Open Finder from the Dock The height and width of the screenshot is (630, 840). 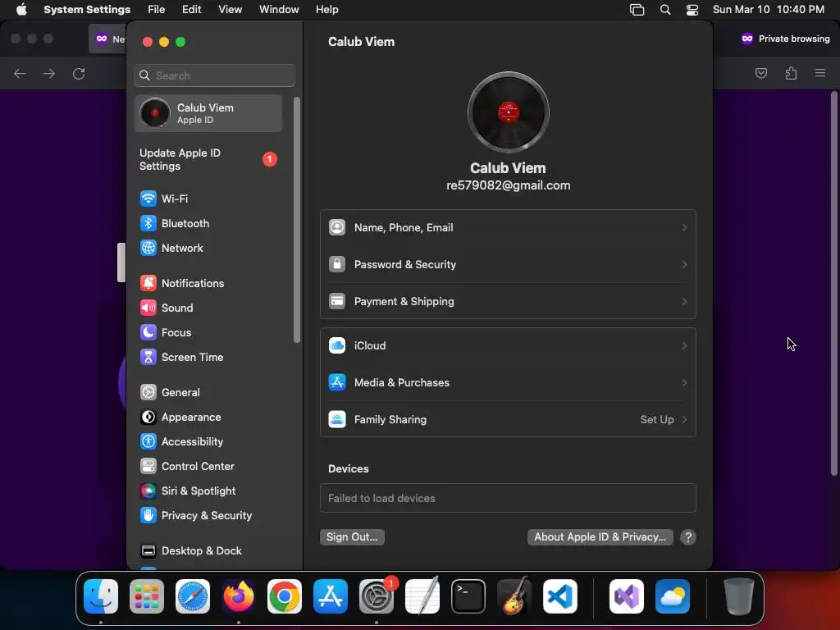pos(101,596)
